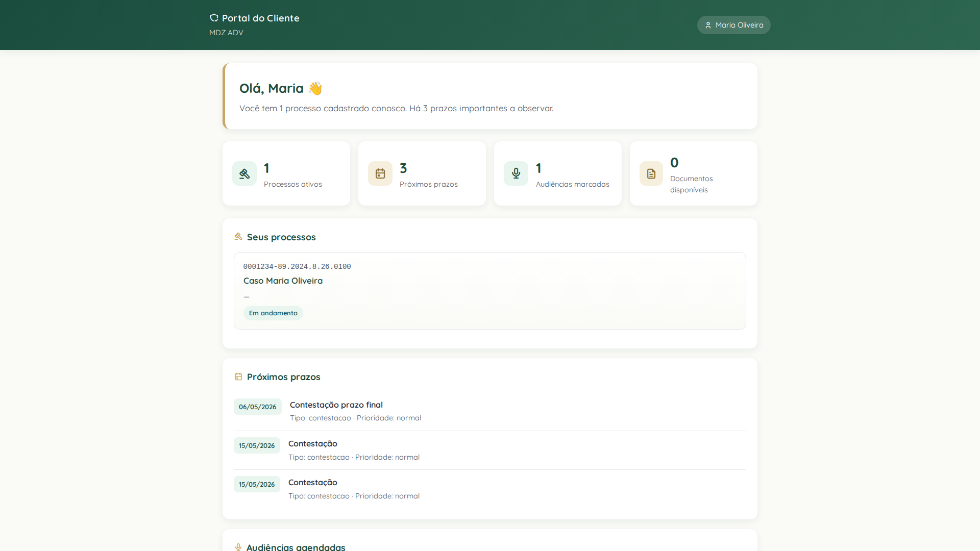Open the Maria Oliveira user menu
980x551 pixels.
click(x=733, y=25)
